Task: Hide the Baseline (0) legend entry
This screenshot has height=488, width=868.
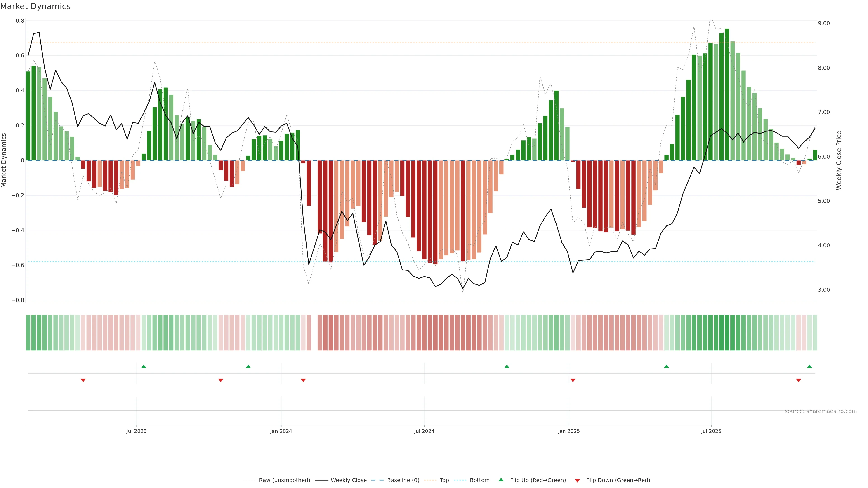Action: pyautogui.click(x=403, y=480)
